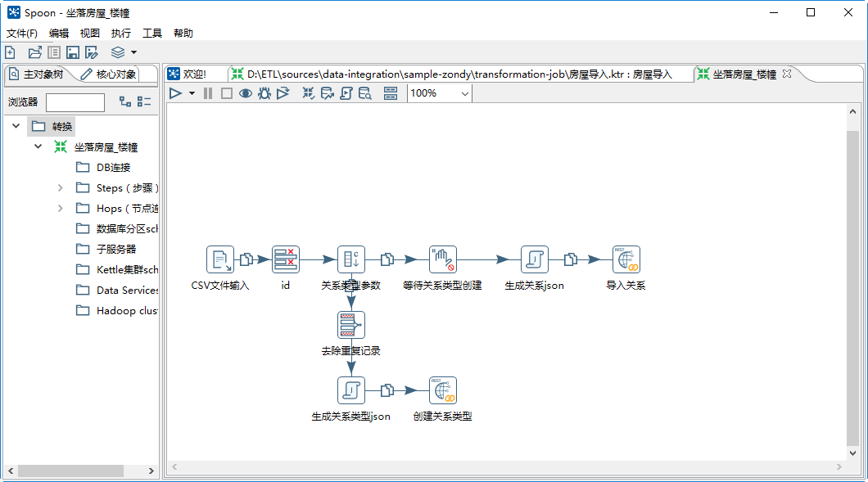Viewport: 868px width, 482px height.
Task: Expand the Steps (步骤) folder
Action: [61, 188]
